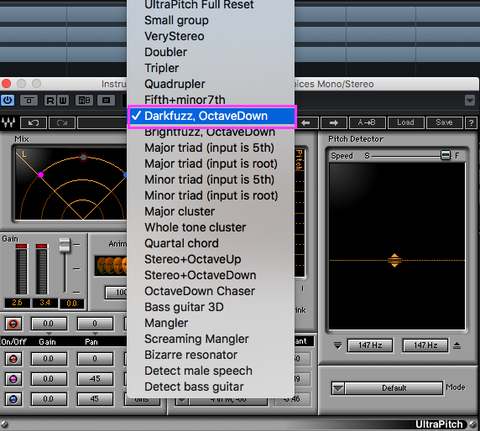Select the Detect bass guitar preset
This screenshot has width=480, height=431.
pyautogui.click(x=211, y=387)
